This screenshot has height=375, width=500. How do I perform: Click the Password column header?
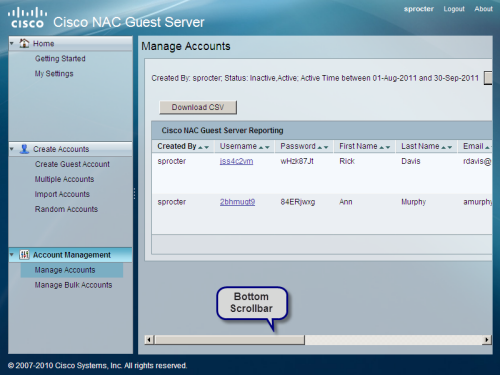pos(298,146)
